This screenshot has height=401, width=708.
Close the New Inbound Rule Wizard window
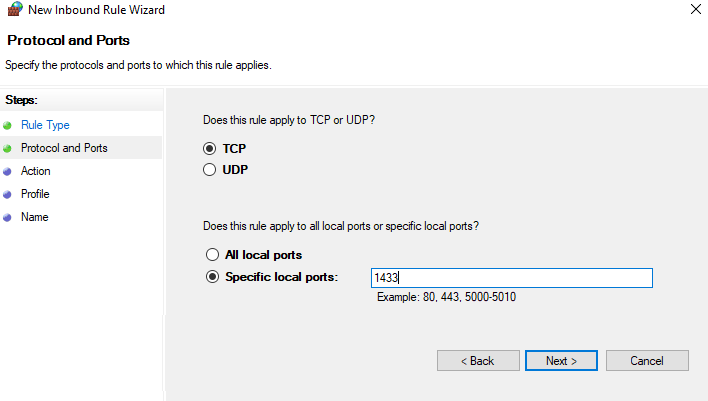[695, 10]
